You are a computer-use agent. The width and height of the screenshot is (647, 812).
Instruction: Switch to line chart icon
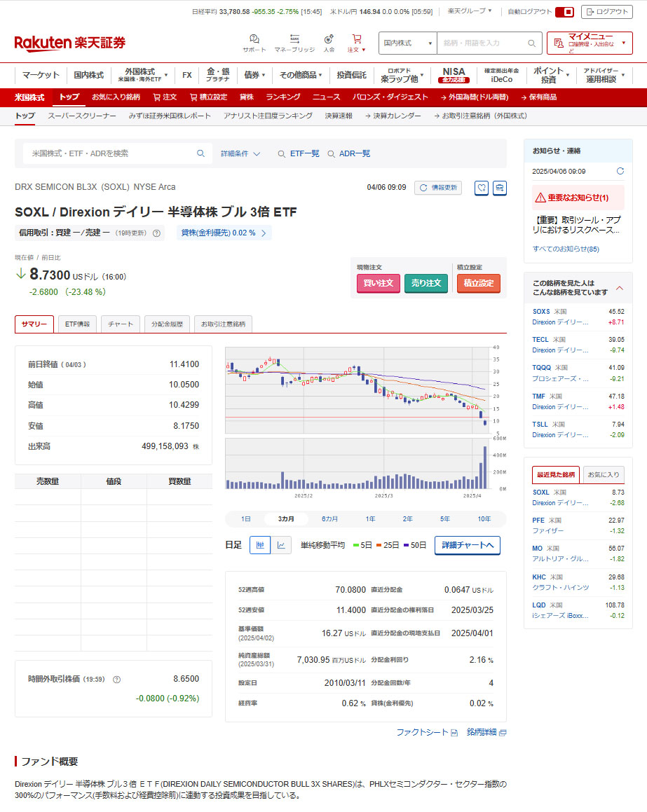click(281, 545)
